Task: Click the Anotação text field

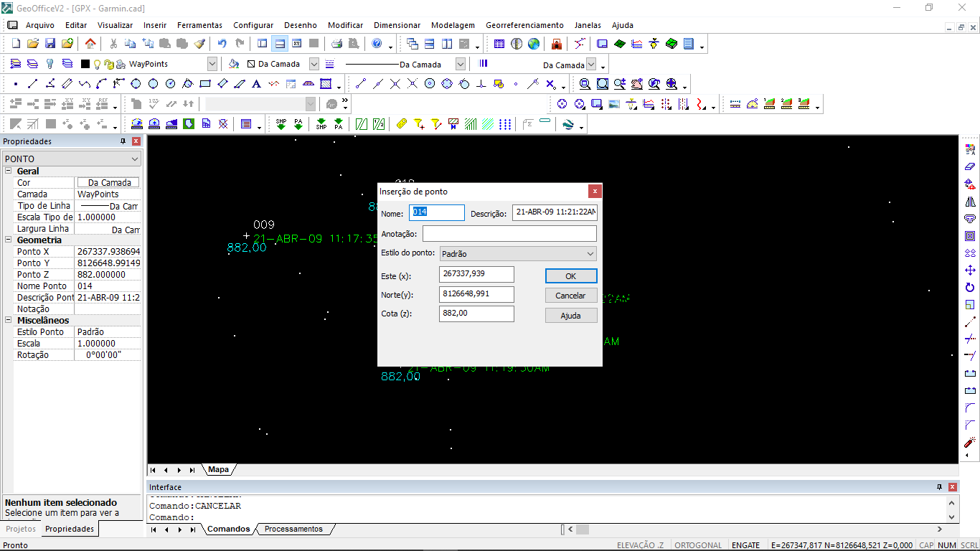Action: [509, 234]
